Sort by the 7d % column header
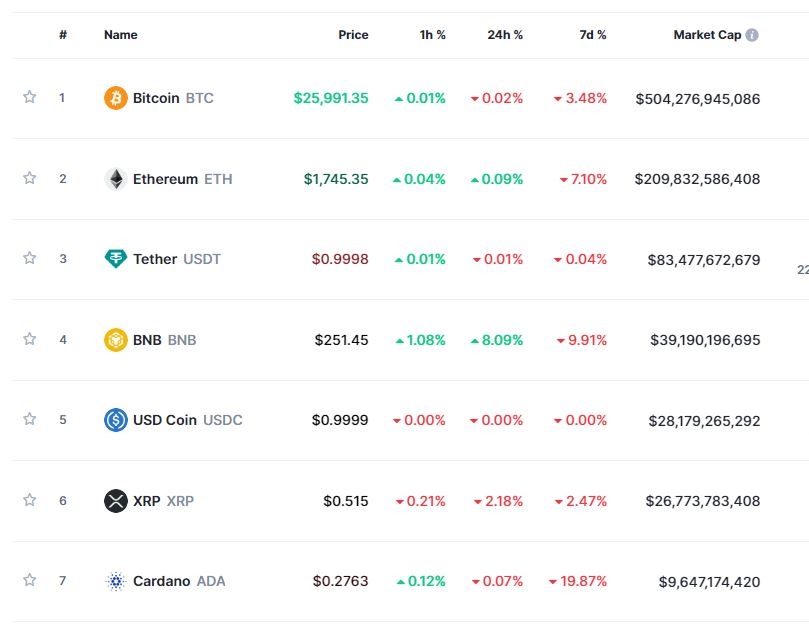809x627 pixels. pos(593,35)
